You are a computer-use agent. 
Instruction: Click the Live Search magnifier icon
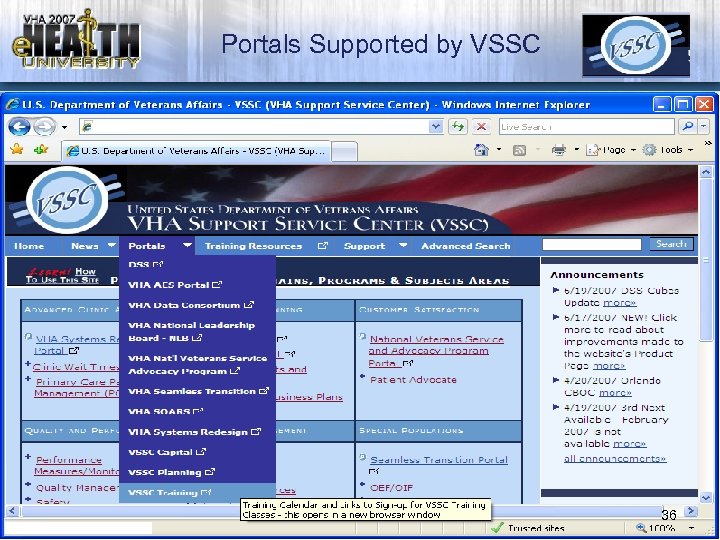point(688,126)
